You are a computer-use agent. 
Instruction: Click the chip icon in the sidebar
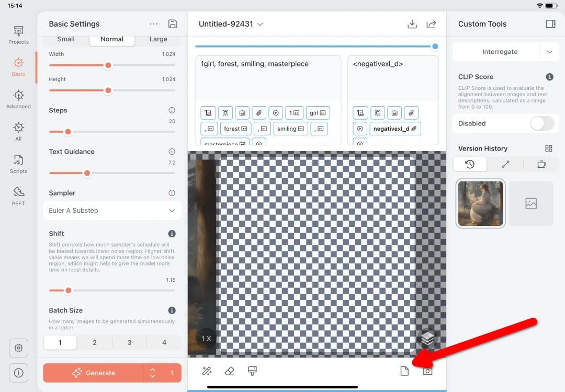click(x=18, y=348)
